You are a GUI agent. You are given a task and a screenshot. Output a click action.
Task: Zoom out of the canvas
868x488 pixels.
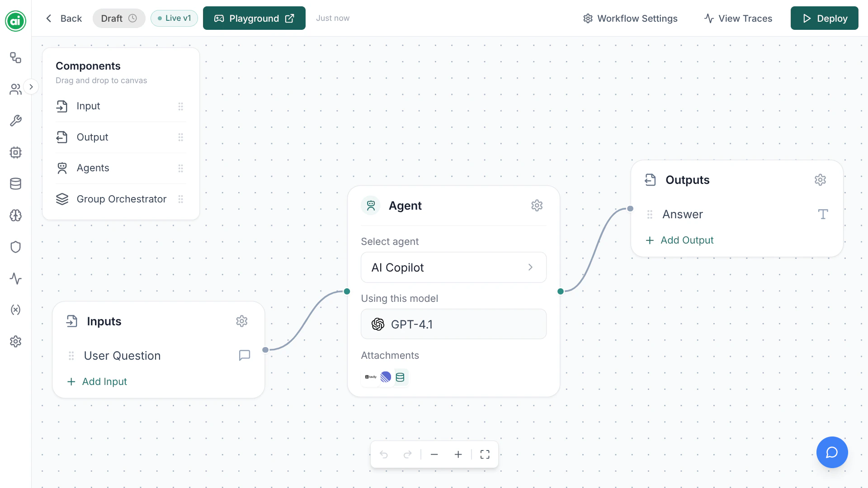(x=434, y=454)
